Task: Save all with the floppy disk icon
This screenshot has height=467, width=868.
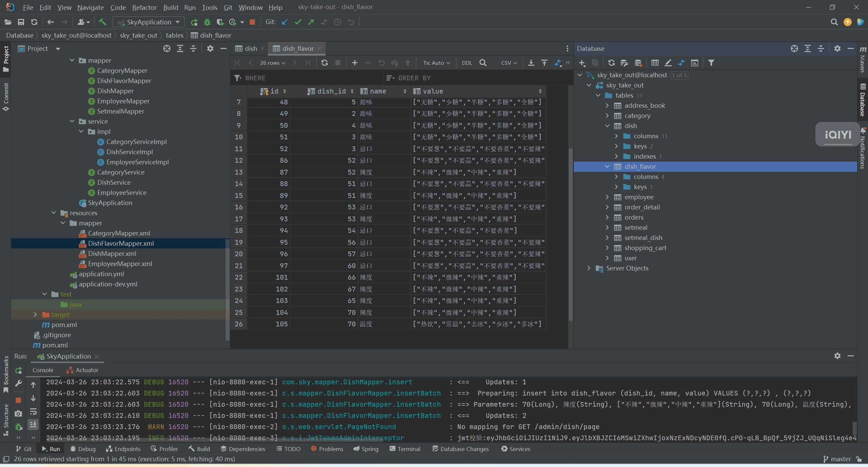Action: [x=21, y=22]
